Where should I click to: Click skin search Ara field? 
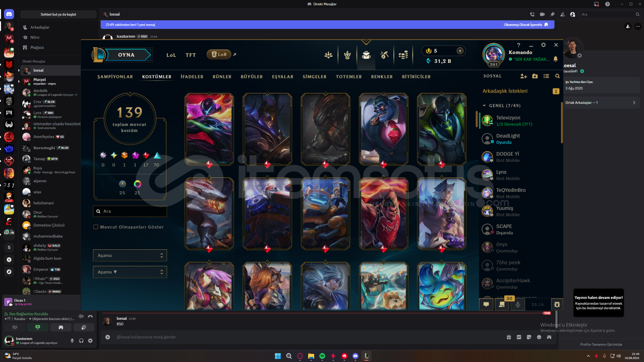tap(130, 212)
